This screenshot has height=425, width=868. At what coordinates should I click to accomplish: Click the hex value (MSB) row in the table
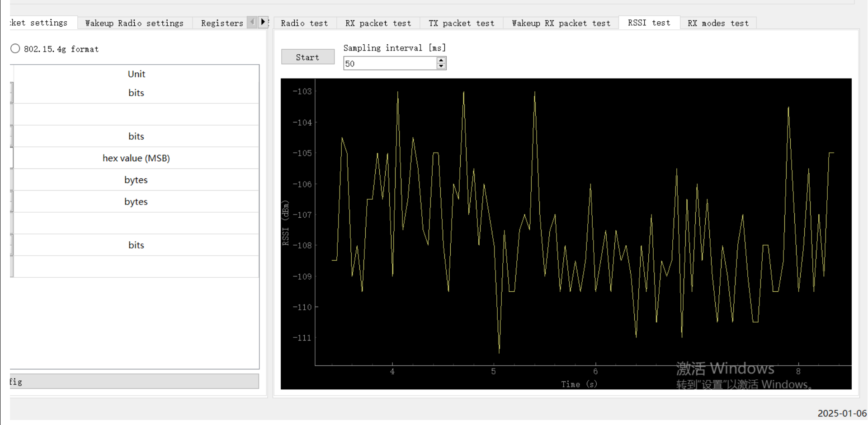136,158
